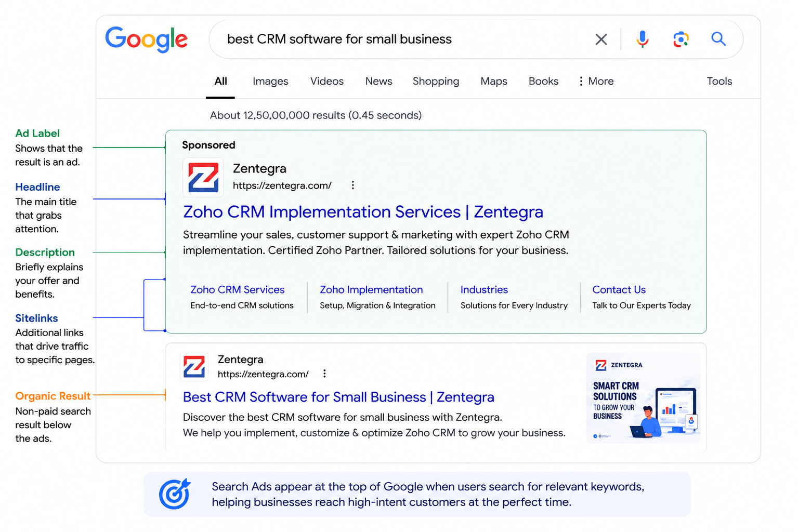Click the 'End-to-end CRM solutions' sitelink description
798x532 pixels.
tap(242, 305)
